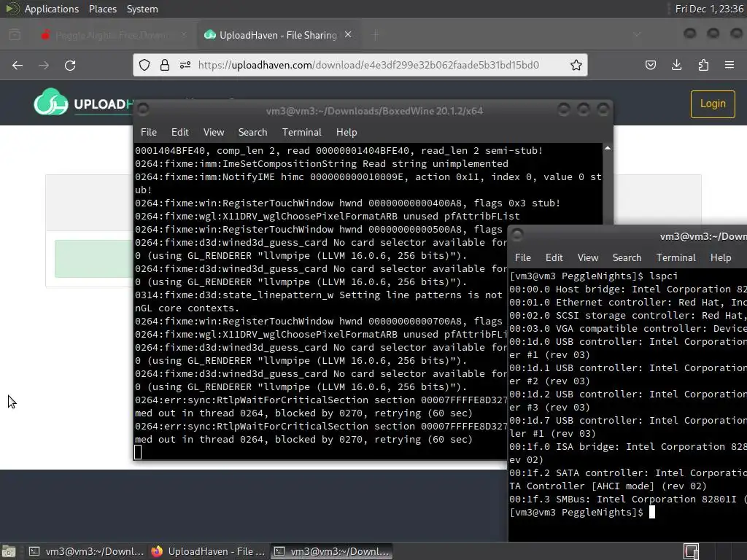This screenshot has width=747, height=560.
Task: Open Help menu in BoxedWine terminal
Action: 347,133
